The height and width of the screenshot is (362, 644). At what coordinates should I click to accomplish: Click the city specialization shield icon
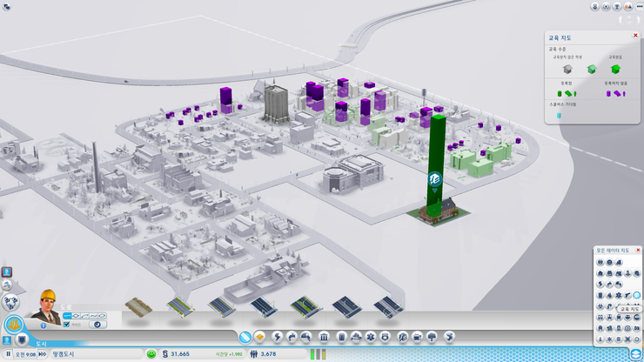pyautogui.click(x=22, y=340)
